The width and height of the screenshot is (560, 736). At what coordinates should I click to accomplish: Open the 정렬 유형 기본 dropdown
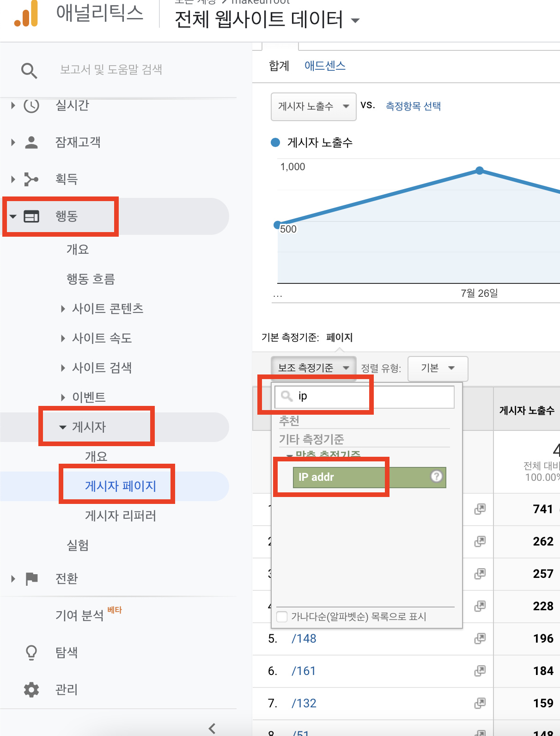pos(438,368)
